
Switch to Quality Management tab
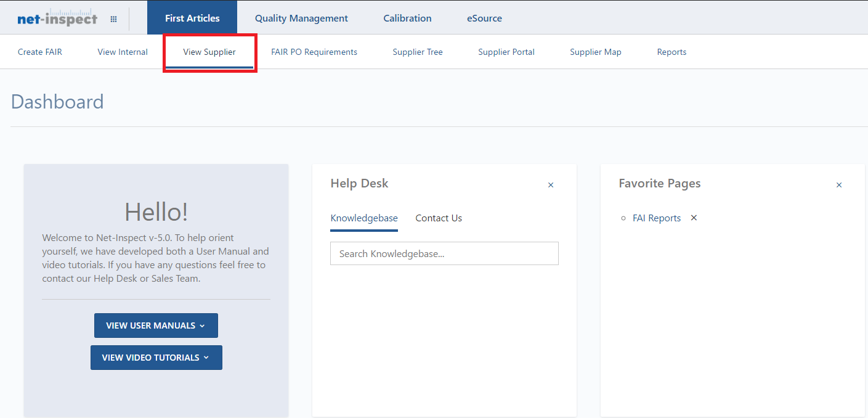pos(301,18)
